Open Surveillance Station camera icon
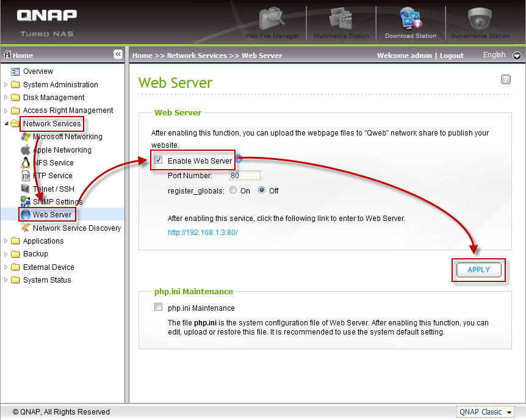 pyautogui.click(x=480, y=18)
